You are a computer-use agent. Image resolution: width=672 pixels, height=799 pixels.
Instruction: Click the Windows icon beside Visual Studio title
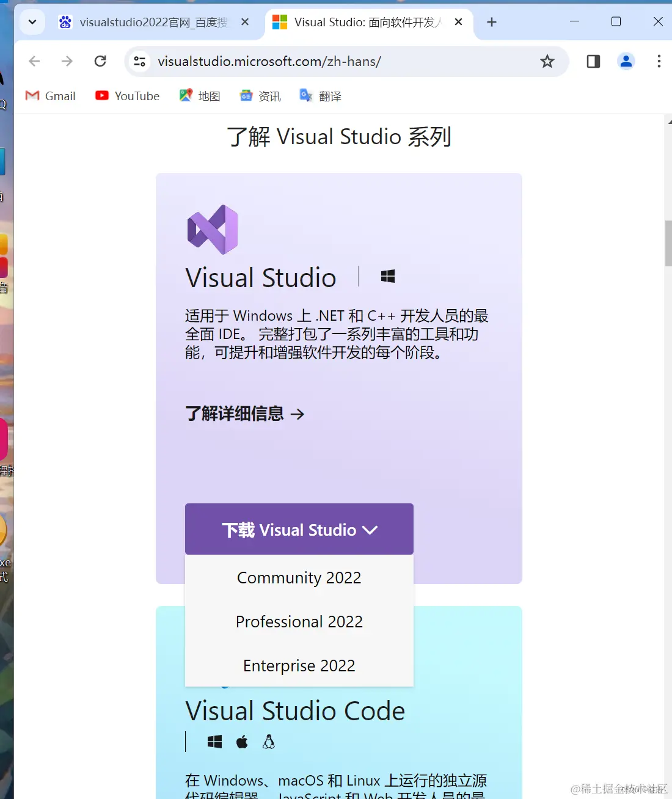tap(388, 277)
